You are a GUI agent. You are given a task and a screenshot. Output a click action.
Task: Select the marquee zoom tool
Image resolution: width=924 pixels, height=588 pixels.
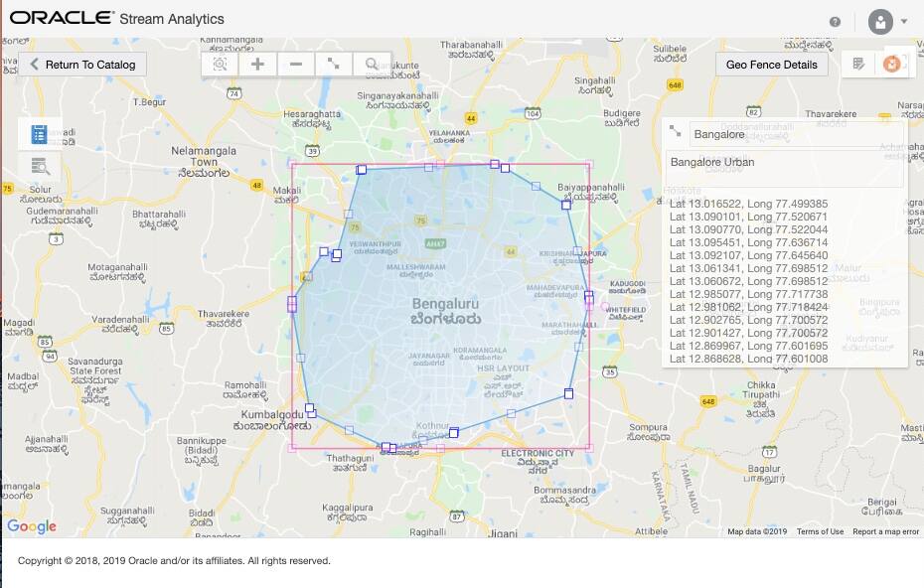point(221,64)
